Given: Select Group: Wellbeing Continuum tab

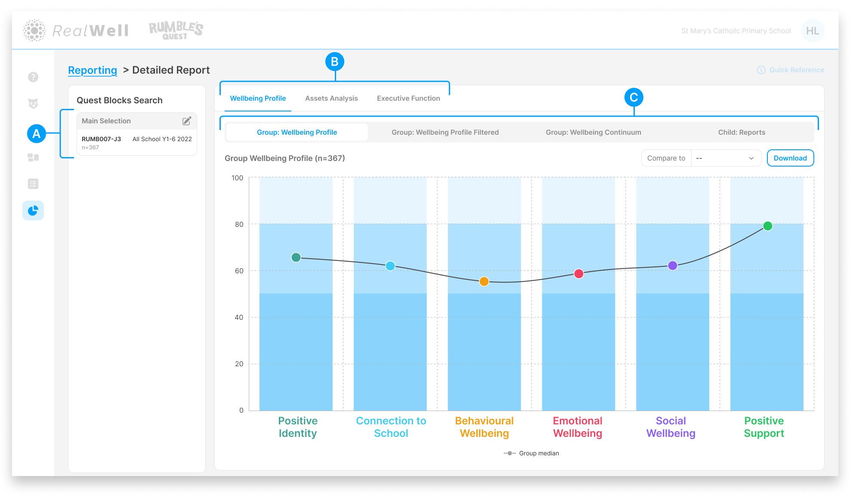Looking at the screenshot, I should click(x=593, y=132).
